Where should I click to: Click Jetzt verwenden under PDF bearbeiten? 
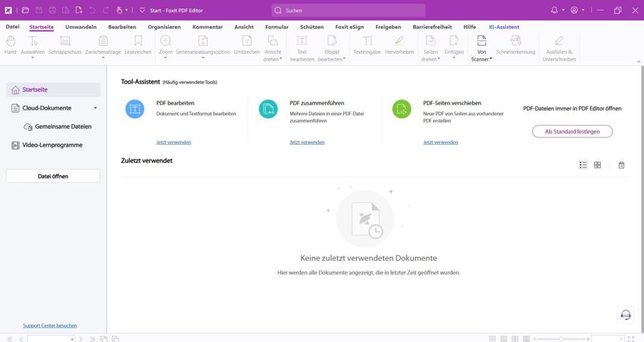pos(174,143)
